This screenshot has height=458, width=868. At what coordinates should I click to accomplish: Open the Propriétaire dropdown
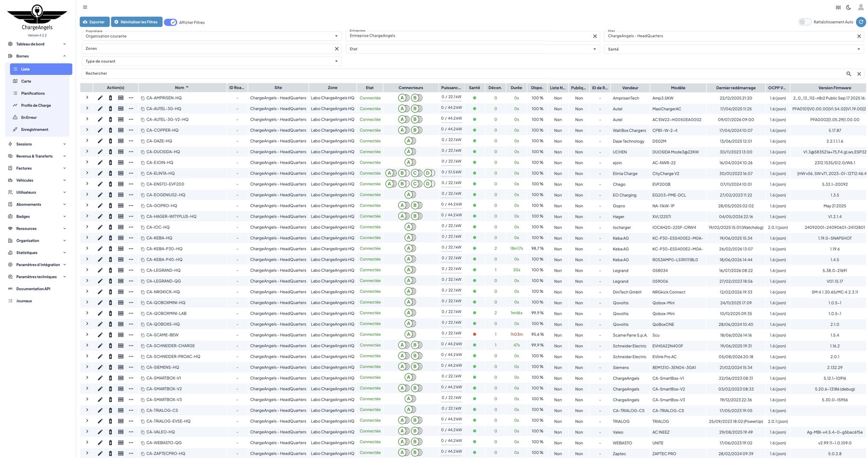212,36
